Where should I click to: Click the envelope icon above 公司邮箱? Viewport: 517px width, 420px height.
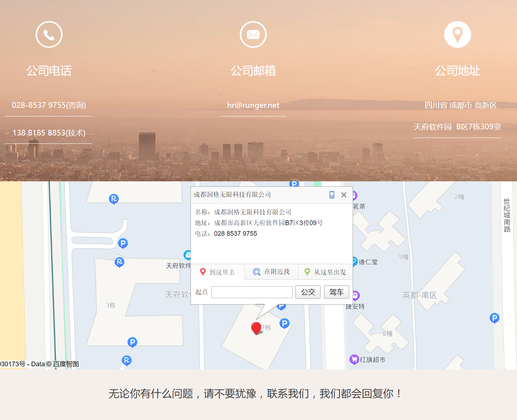[x=253, y=34]
